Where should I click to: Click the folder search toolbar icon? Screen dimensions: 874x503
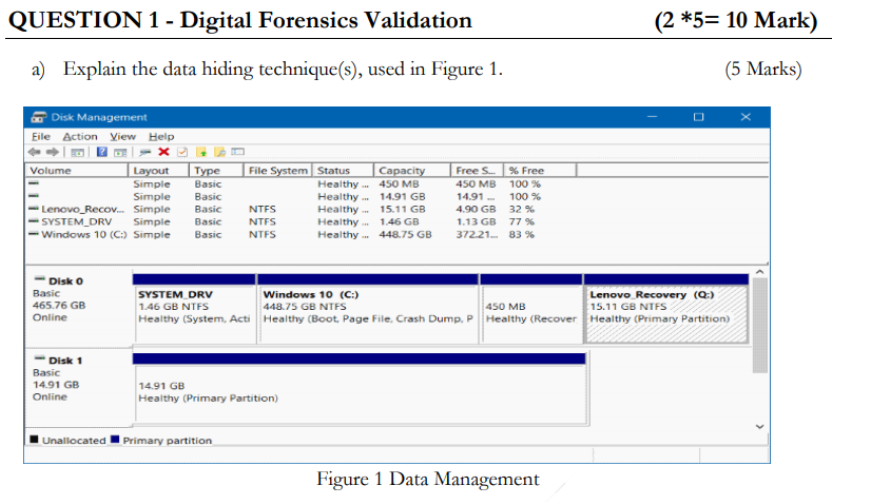[x=220, y=152]
